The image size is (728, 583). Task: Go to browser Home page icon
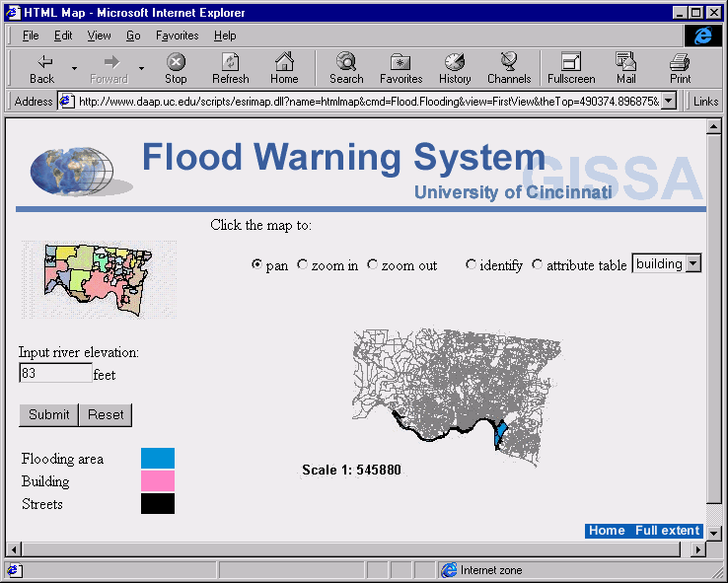point(284,68)
